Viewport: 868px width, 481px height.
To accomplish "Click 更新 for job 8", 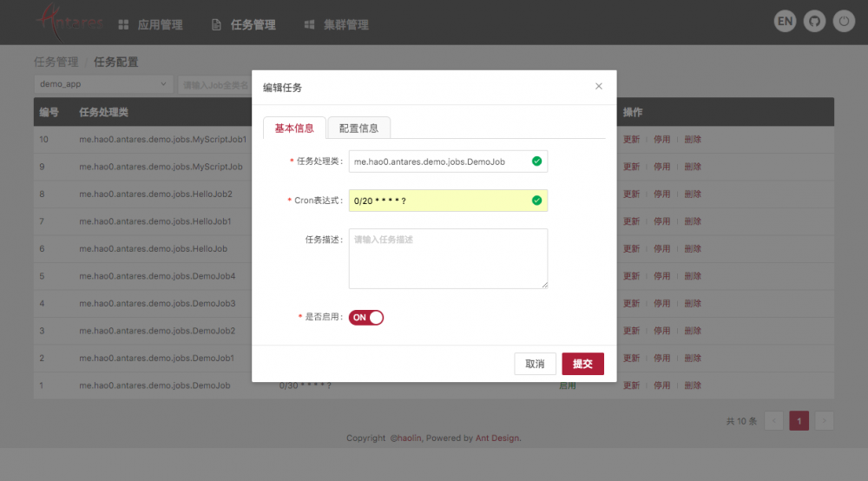I will (631, 194).
